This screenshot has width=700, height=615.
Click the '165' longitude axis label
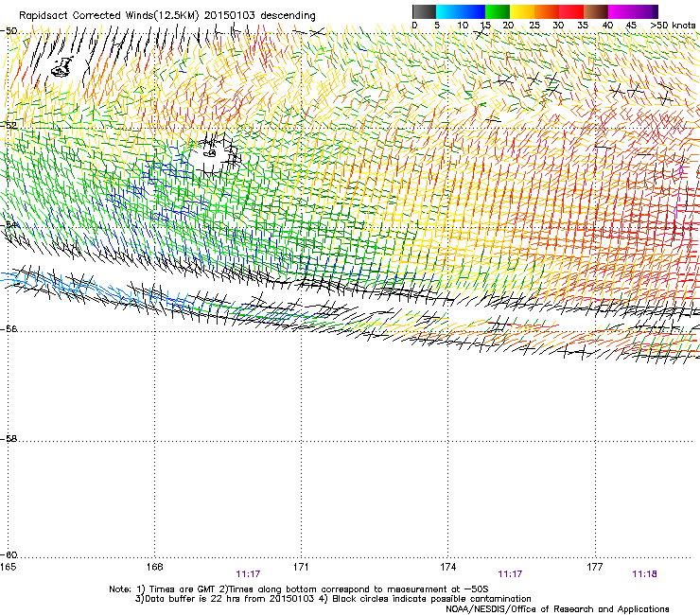pyautogui.click(x=8, y=567)
